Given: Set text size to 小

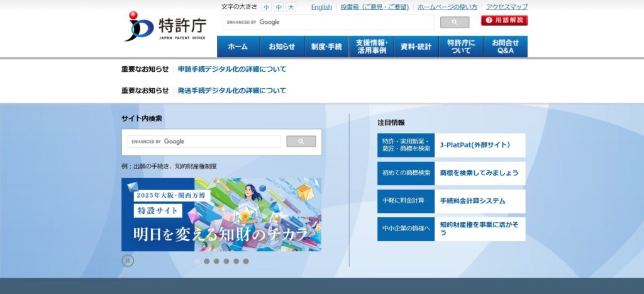Looking at the screenshot, I should (267, 8).
